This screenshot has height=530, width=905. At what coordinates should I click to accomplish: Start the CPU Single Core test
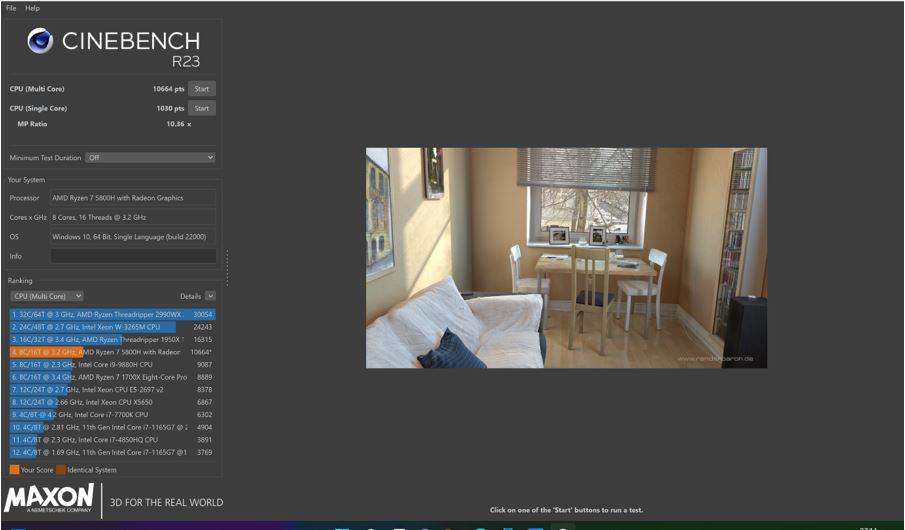[201, 108]
